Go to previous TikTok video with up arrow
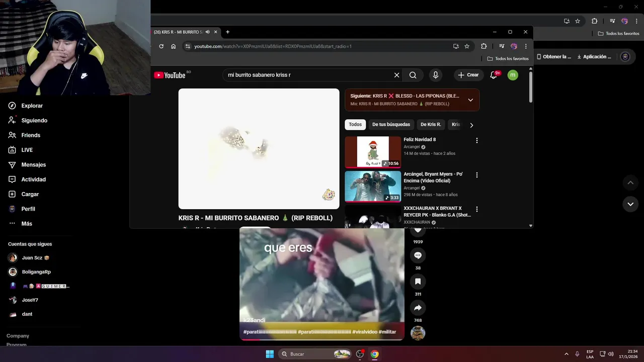This screenshot has width=644, height=362. coord(630,183)
